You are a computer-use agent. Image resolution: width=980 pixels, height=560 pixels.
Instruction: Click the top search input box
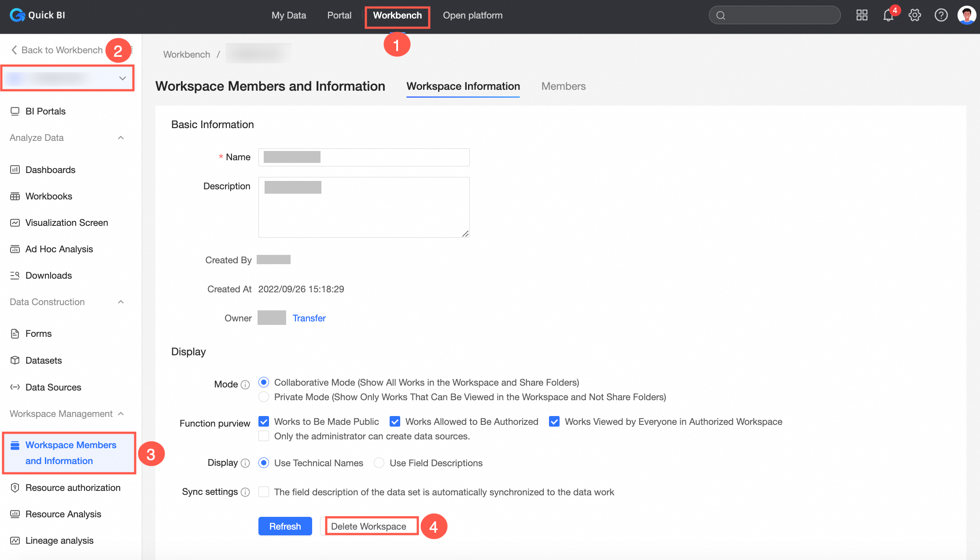(774, 15)
